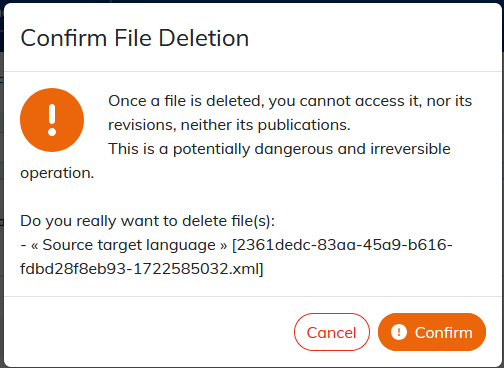Click the "Once a file is deleted" warning line
The width and height of the screenshot is (504, 368).
click(290, 101)
